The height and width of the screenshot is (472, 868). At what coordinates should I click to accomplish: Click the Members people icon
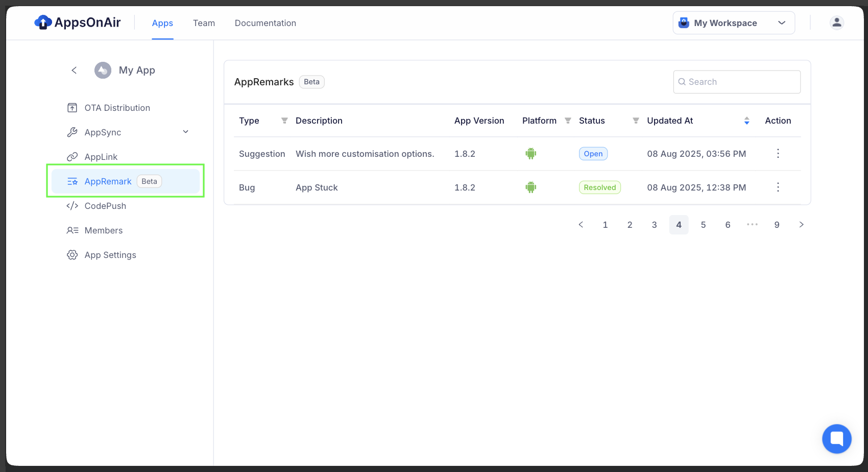[73, 230]
